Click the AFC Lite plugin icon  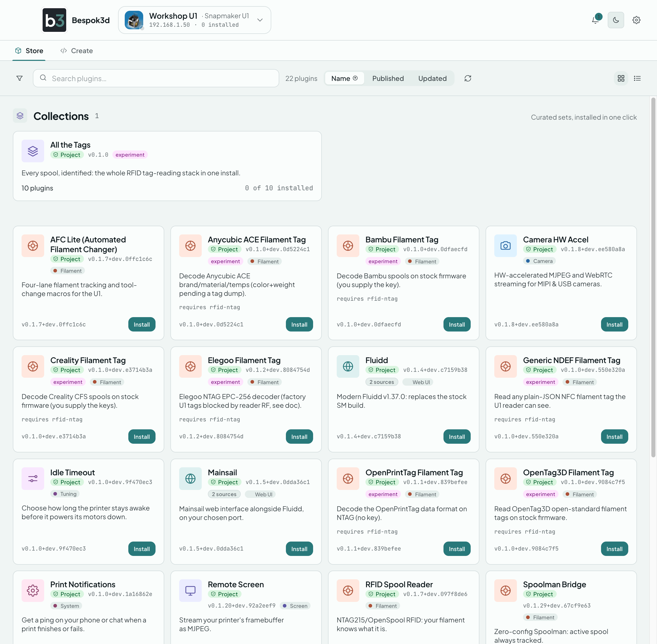coord(33,245)
